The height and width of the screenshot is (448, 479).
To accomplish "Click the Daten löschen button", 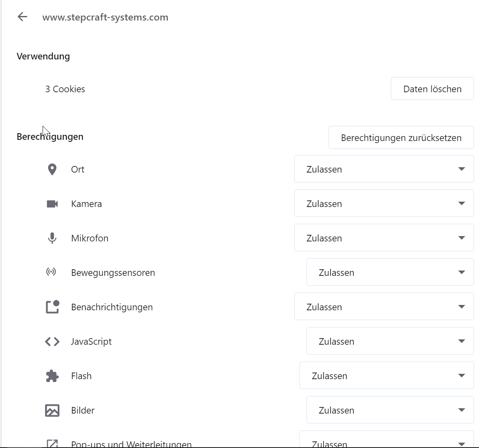I will click(432, 89).
